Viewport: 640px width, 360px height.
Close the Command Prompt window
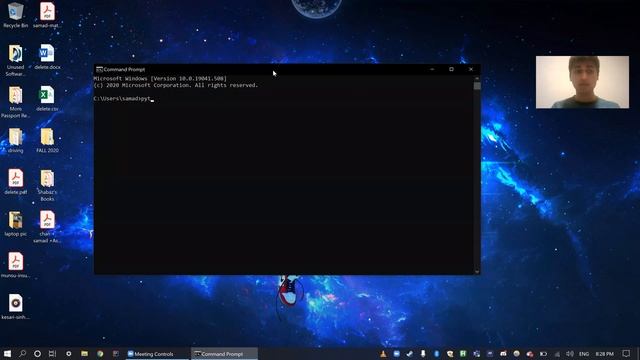(x=471, y=69)
